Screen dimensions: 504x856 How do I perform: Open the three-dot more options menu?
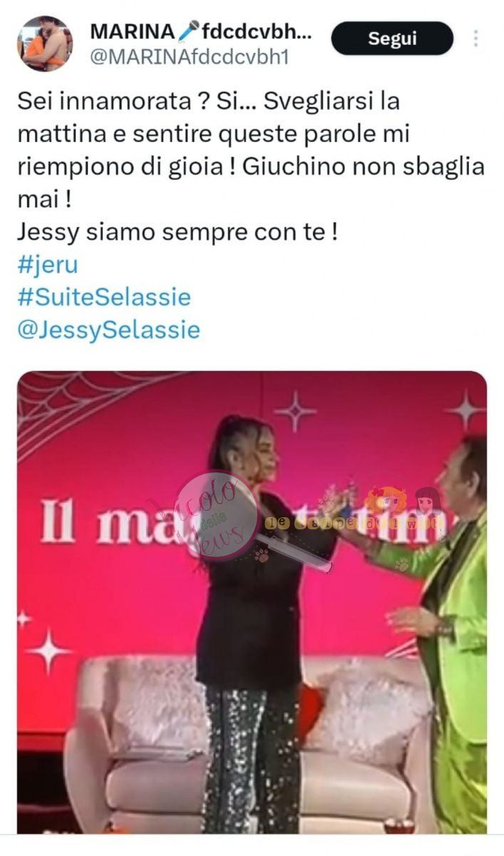point(475,39)
